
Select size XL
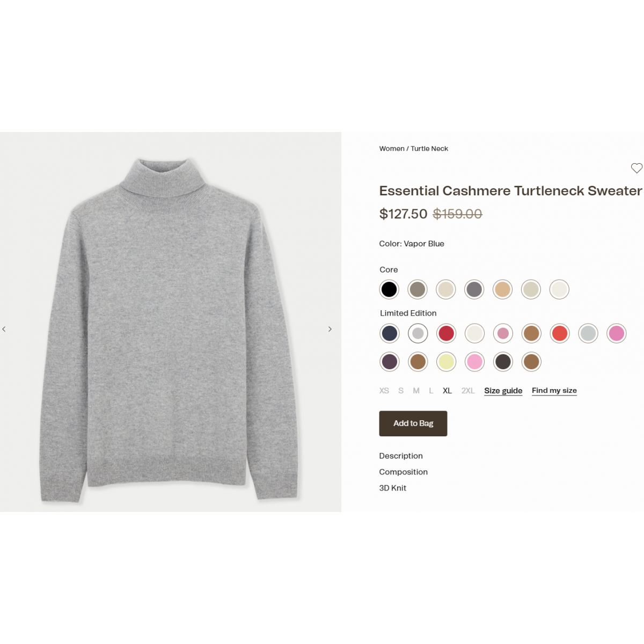tap(447, 391)
